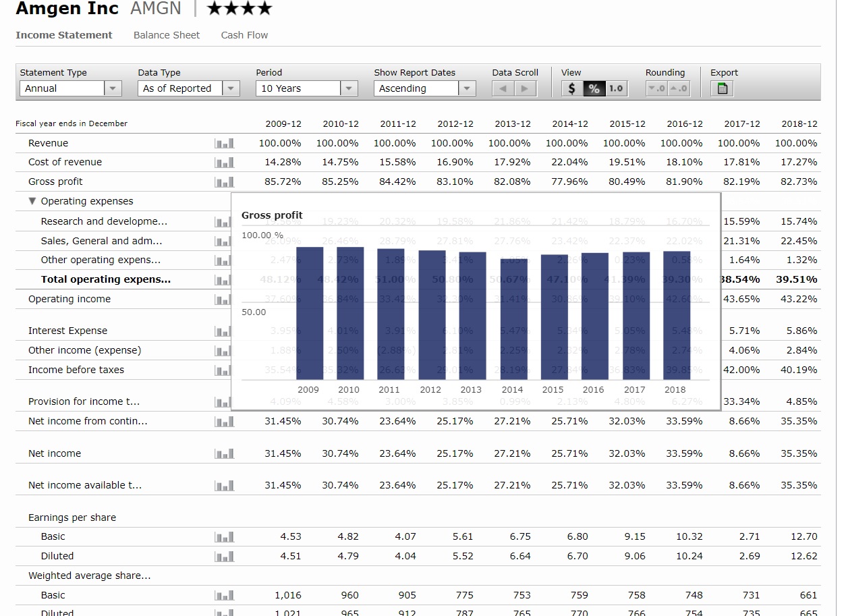
Task: Switch view to dollar values
Action: pos(572,88)
